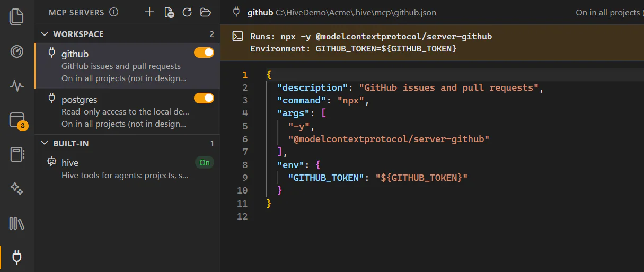Select the github server entry
This screenshot has height=272, width=644.
coord(127,66)
